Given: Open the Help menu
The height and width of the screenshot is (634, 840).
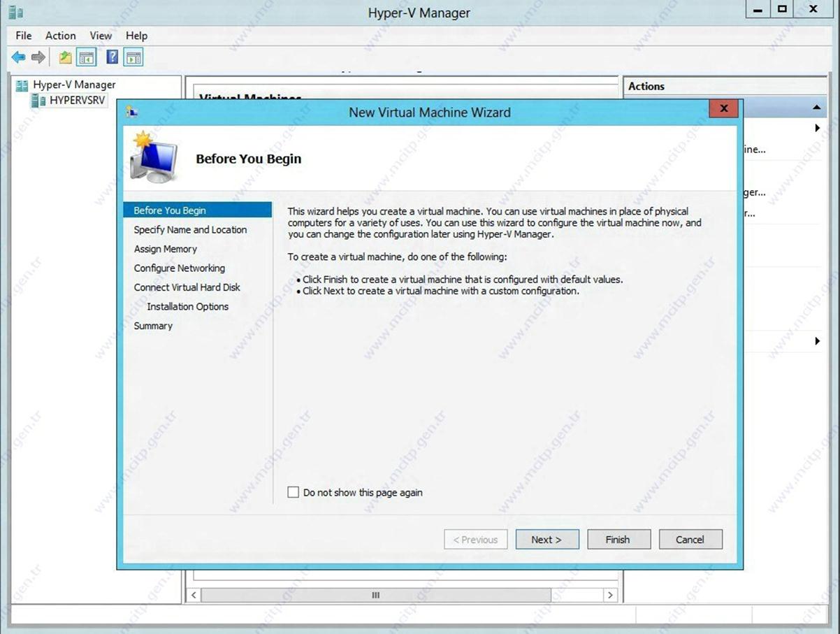Looking at the screenshot, I should click(x=137, y=36).
